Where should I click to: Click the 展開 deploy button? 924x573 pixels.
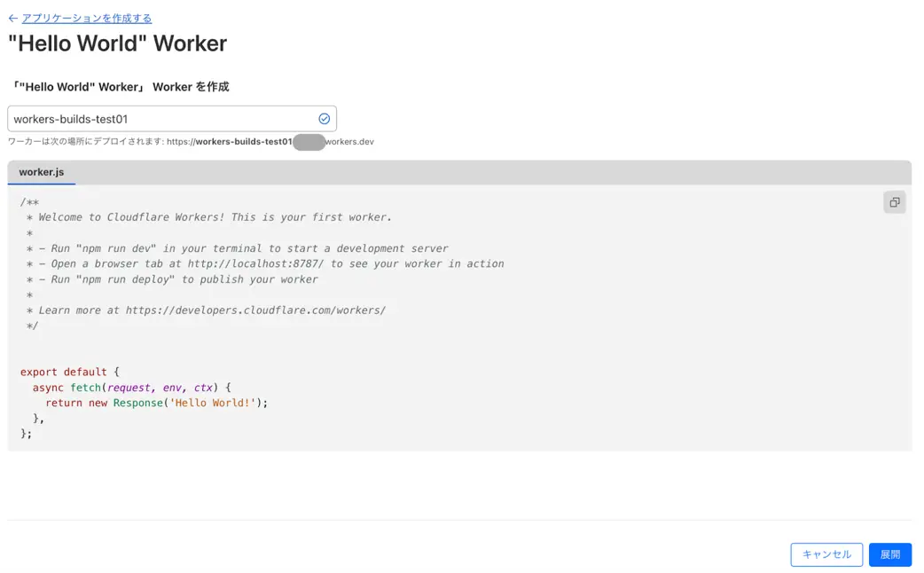(889, 554)
